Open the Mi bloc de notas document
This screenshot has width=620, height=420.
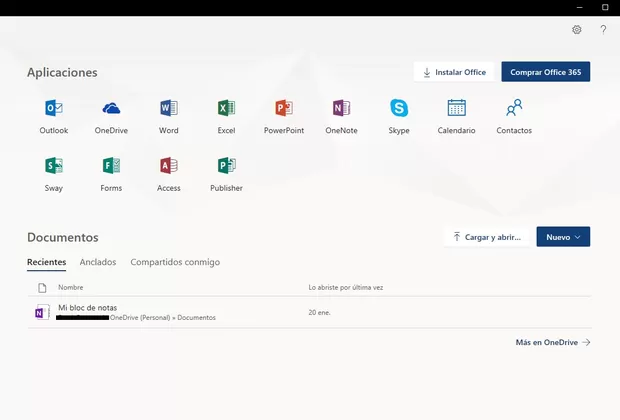pyautogui.click(x=87, y=307)
